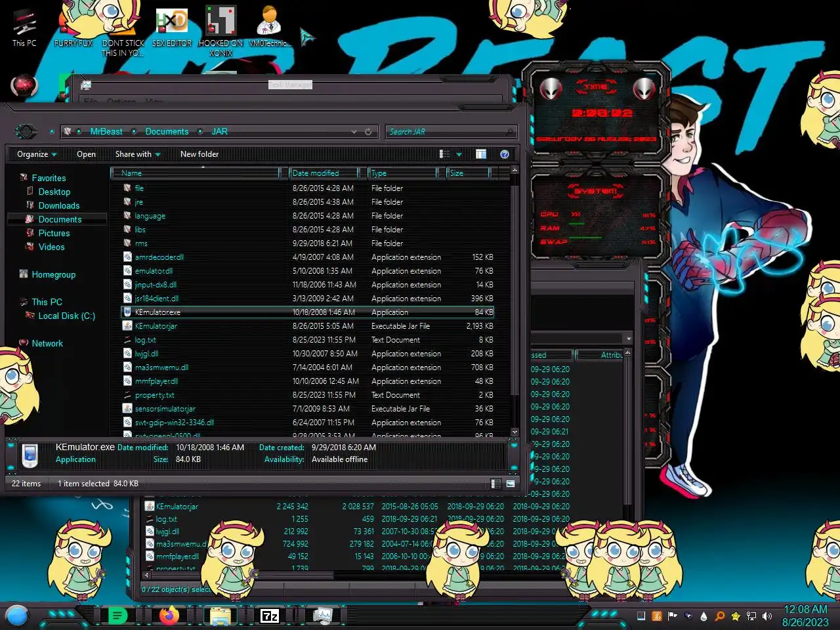The width and height of the screenshot is (840, 630).
Task: Select the emulator.dll file icon
Action: point(127,270)
